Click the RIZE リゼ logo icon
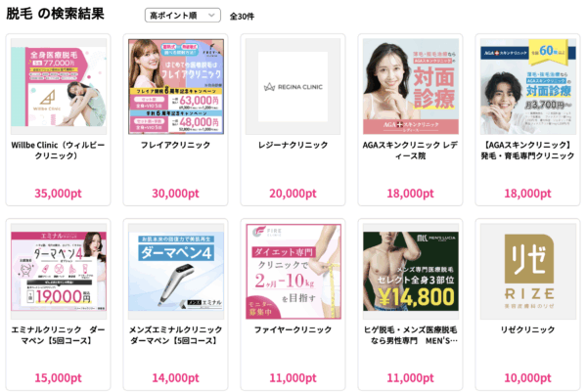This screenshot has width=587, height=392. point(528,271)
